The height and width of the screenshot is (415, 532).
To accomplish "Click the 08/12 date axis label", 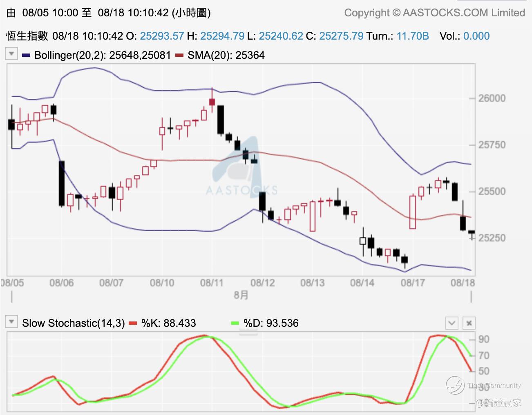I will coord(262,283).
